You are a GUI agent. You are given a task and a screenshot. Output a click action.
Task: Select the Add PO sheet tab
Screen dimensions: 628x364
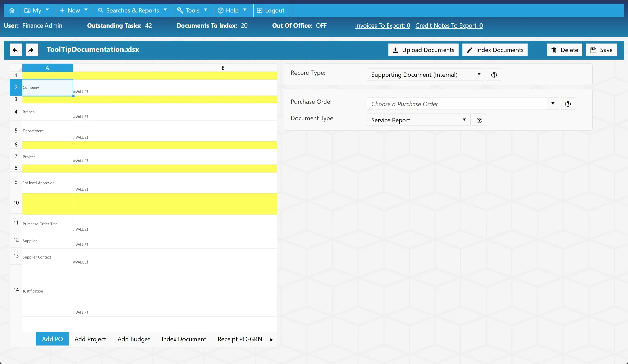pos(52,339)
